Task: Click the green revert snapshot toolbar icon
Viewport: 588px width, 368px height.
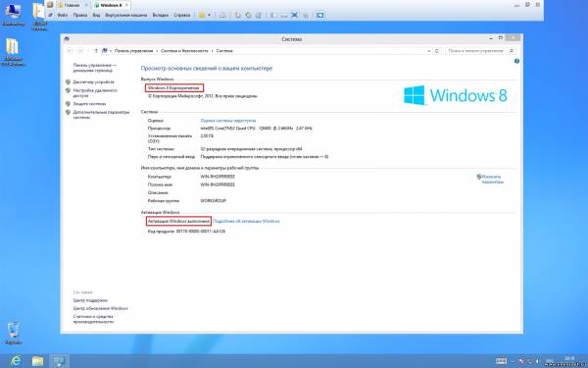Action: click(x=248, y=16)
